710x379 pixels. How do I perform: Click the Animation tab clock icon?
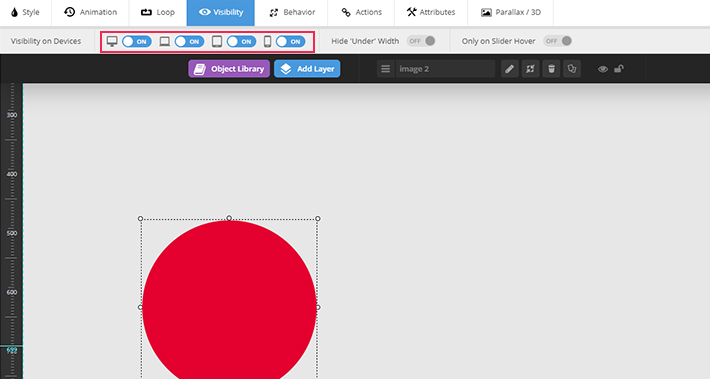coord(69,12)
